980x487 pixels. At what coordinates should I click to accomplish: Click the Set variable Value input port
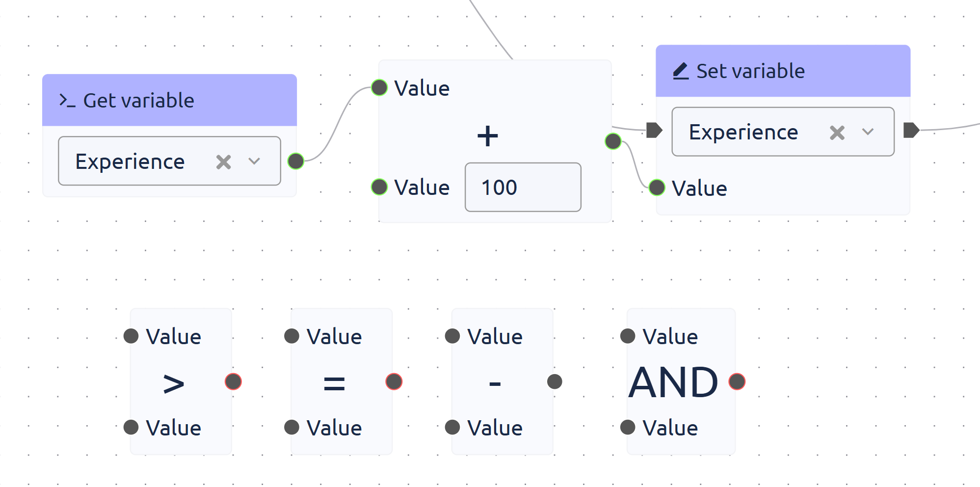[x=657, y=188]
